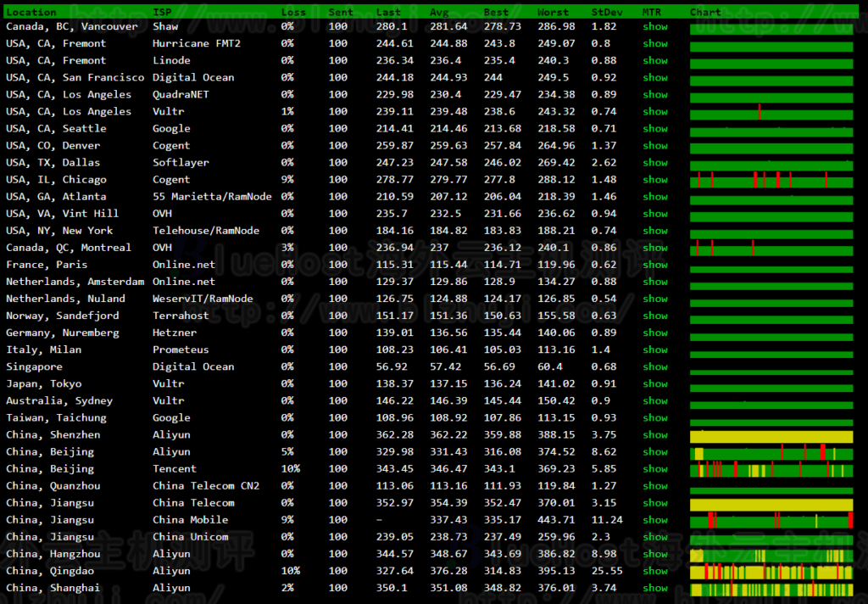The image size is (868, 604).
Task: Click the yellow chart bar for Shenzhen Aliyun
Action: tap(771, 437)
